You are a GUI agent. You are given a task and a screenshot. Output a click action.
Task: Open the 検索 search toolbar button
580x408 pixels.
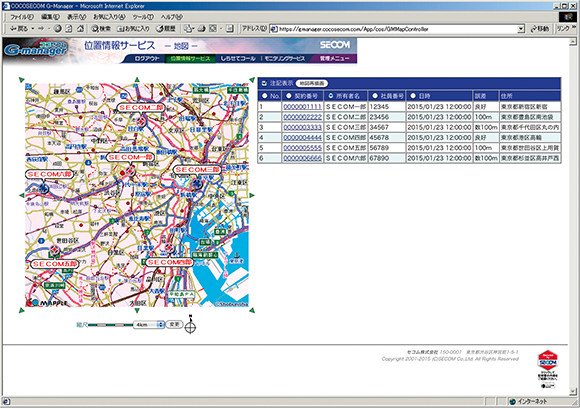pyautogui.click(x=101, y=28)
